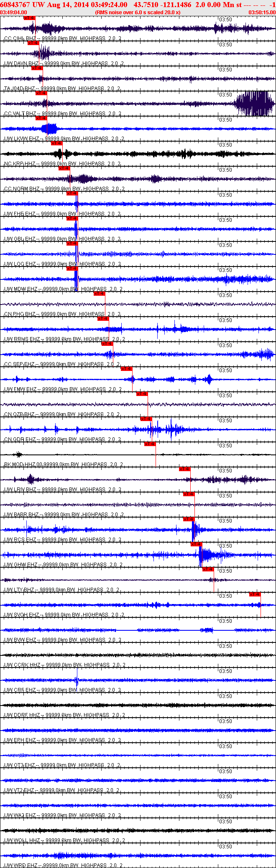This screenshot has width=276, height=868.
Task: Click the red pick marker on UW.LKVW trace
Action: click(41, 118)
